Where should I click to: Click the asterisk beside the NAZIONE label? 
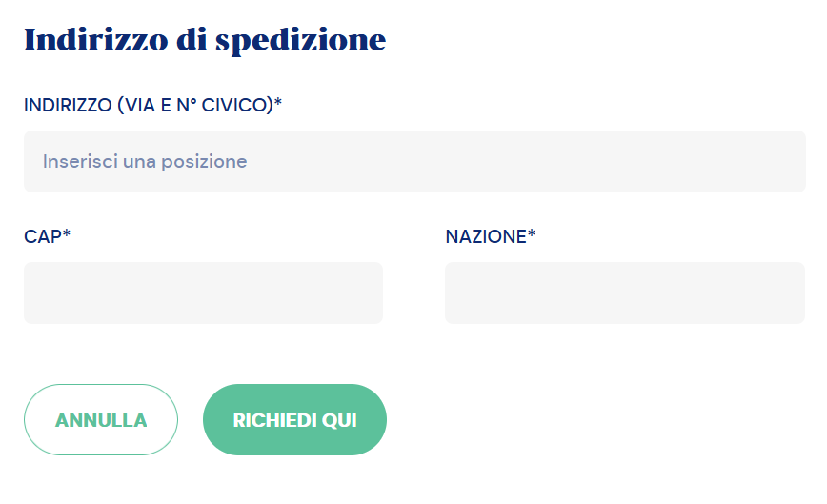[x=532, y=234]
